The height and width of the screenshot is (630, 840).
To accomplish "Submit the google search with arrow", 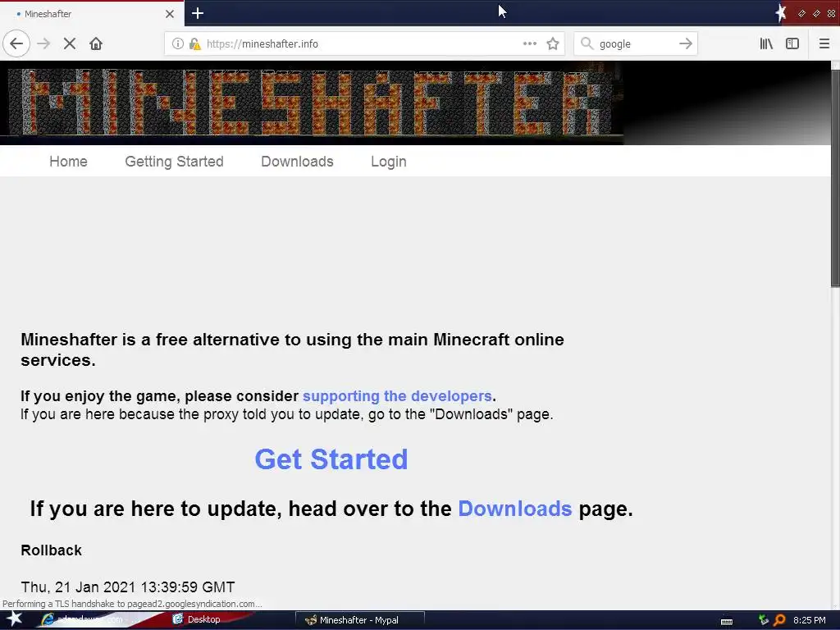I will (x=686, y=43).
